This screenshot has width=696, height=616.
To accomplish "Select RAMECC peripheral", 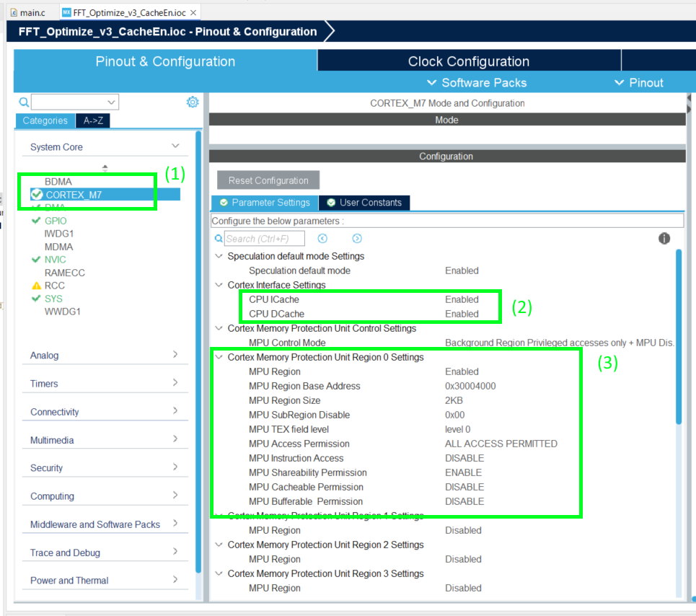I will [x=65, y=273].
